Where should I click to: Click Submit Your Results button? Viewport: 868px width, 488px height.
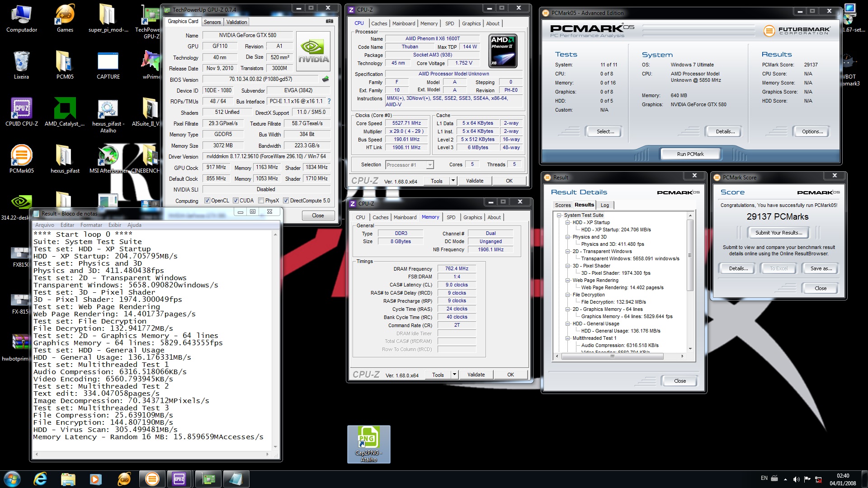click(x=778, y=233)
